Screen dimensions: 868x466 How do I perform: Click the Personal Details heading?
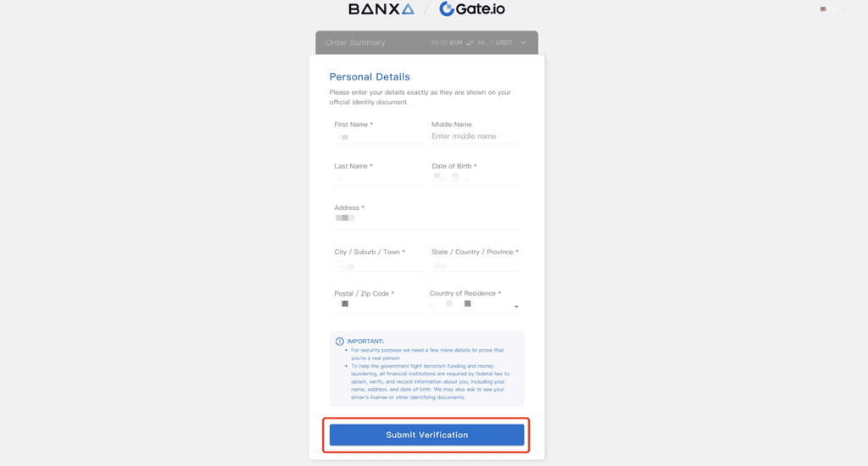pyautogui.click(x=370, y=76)
